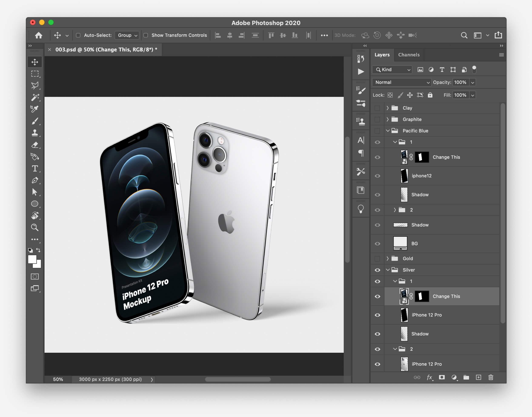
Task: Click the foreground color swatch
Action: [x=32, y=259]
